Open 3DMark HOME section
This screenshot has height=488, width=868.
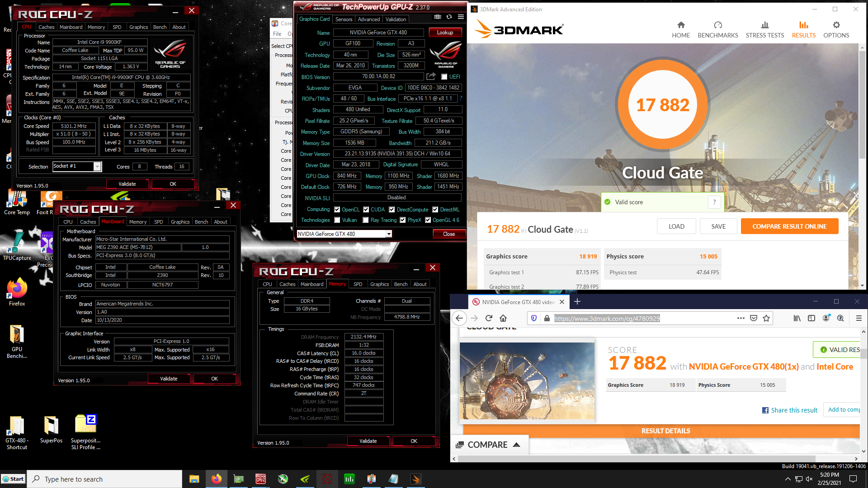coord(681,30)
